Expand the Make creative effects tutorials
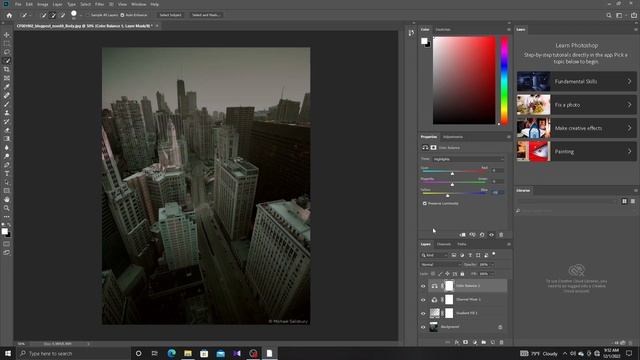Screen dimensions: 640x360 click(576, 128)
